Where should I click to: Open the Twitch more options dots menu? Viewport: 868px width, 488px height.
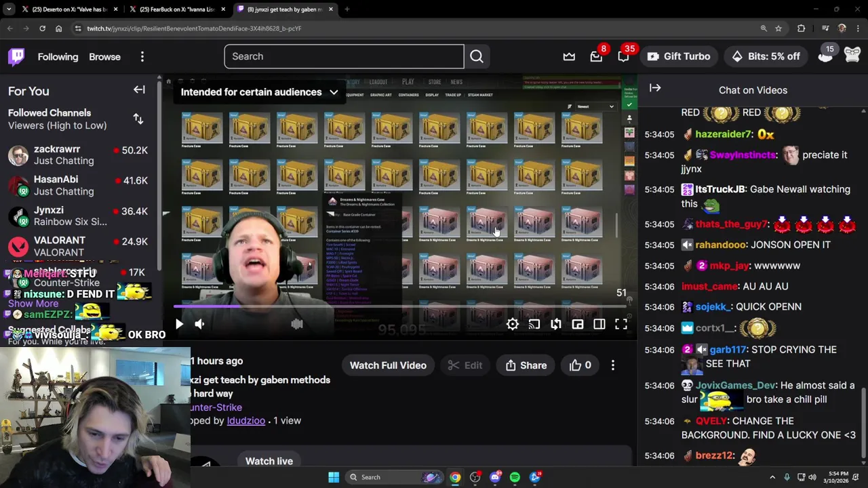pos(142,57)
